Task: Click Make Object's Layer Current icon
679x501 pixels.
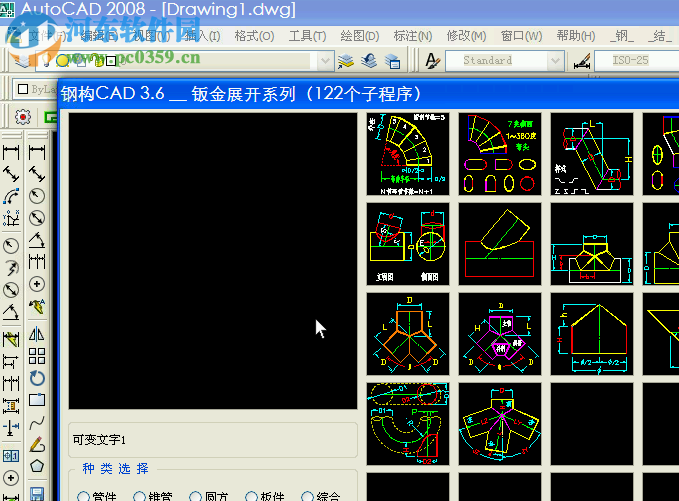Action: 346,61
